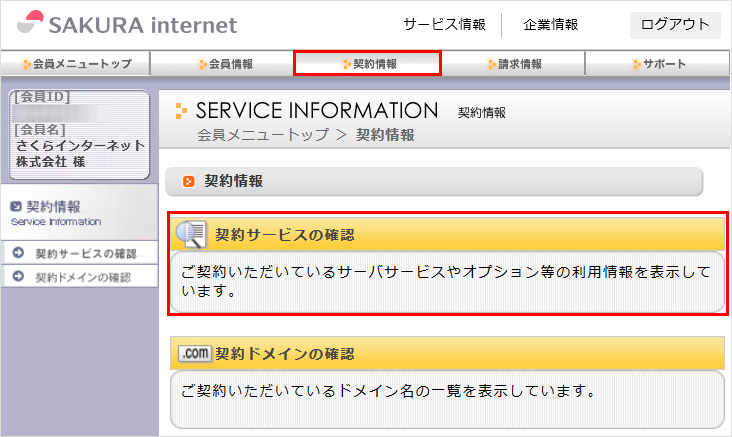Switch to 請求情報 tab

[514, 63]
